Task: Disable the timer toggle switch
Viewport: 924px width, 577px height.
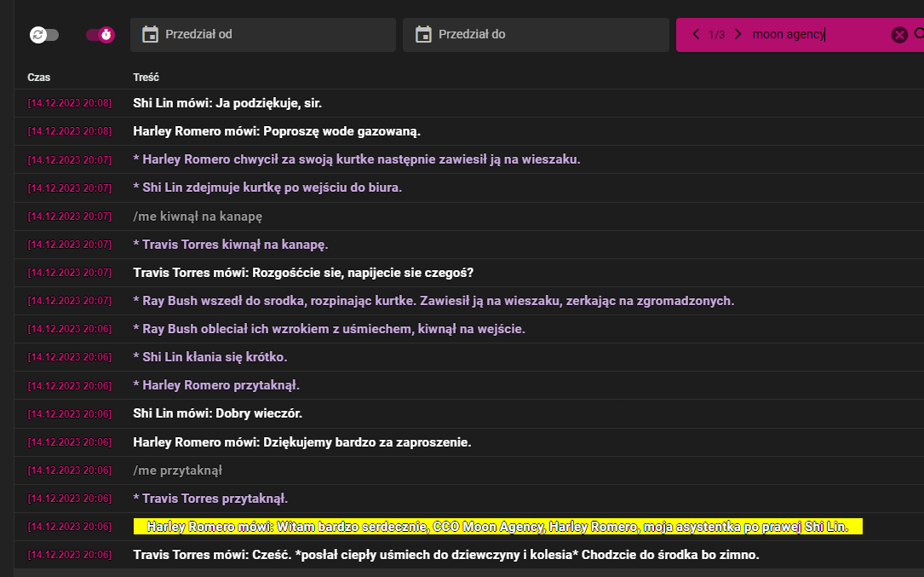Action: click(x=100, y=35)
